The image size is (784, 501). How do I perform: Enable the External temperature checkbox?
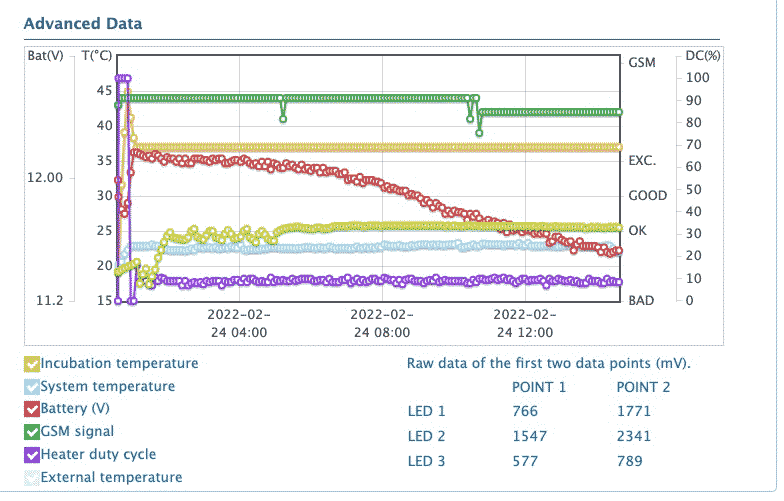point(31,478)
